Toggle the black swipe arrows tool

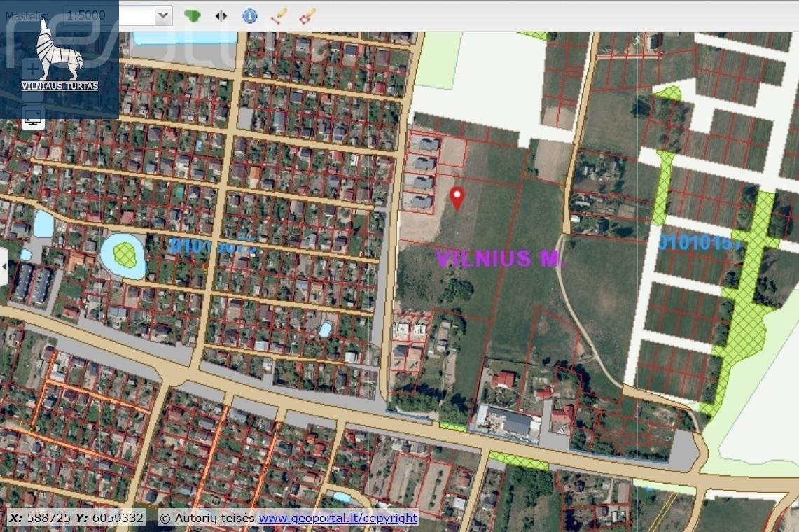(x=221, y=16)
